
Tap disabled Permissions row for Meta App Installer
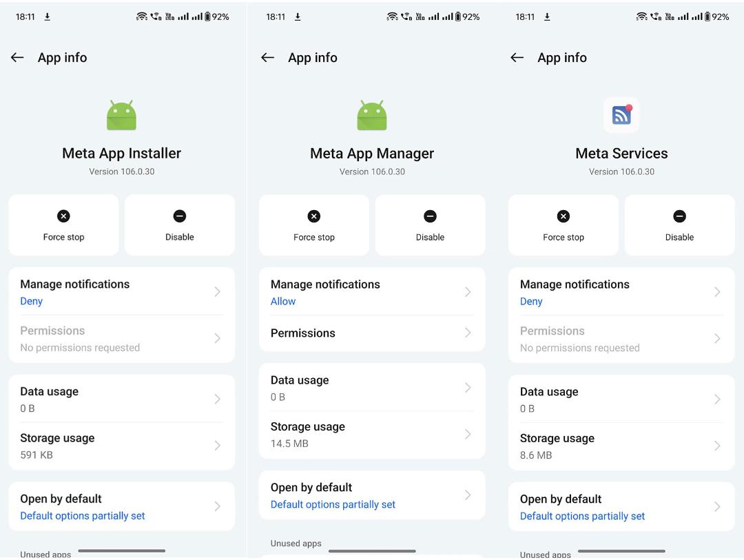pyautogui.click(x=121, y=339)
